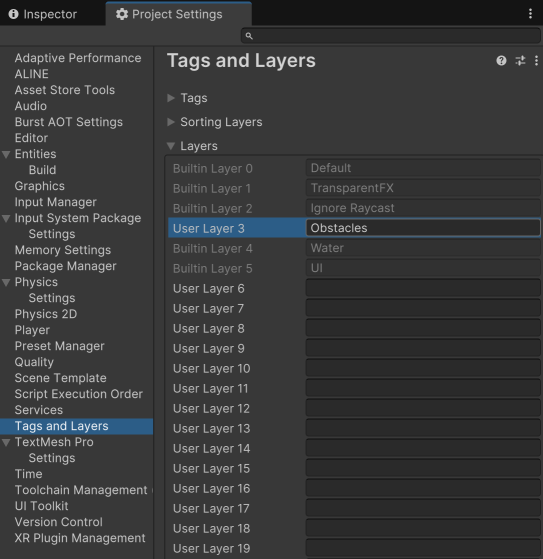
Task: Select the Player settings category
Action: coord(32,330)
